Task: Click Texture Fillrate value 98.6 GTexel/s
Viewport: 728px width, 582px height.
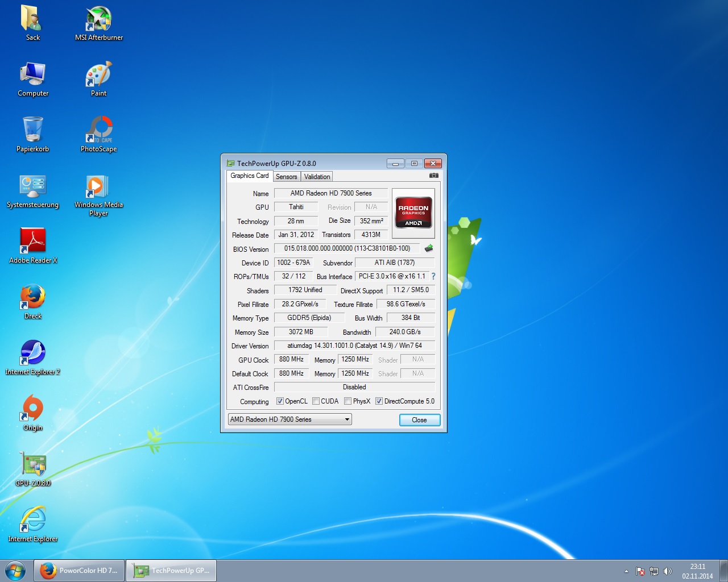Action: [406, 304]
